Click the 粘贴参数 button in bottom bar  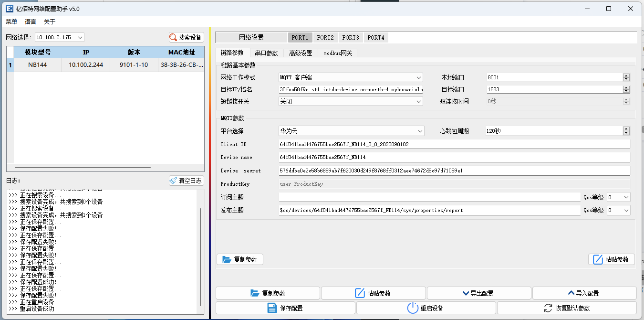[x=374, y=293]
